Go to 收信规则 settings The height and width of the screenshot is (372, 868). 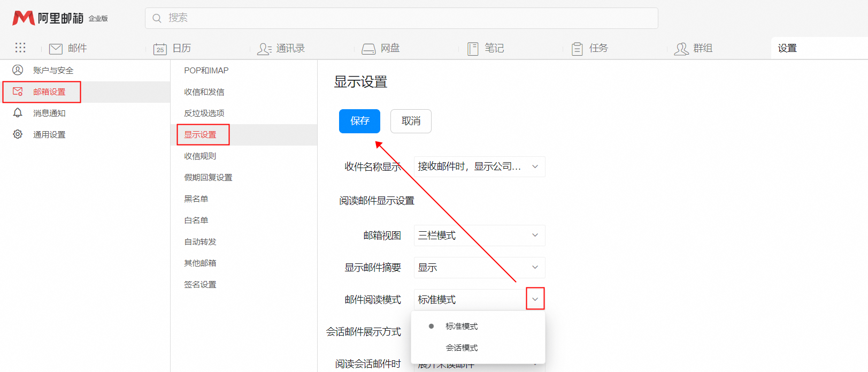(x=200, y=156)
